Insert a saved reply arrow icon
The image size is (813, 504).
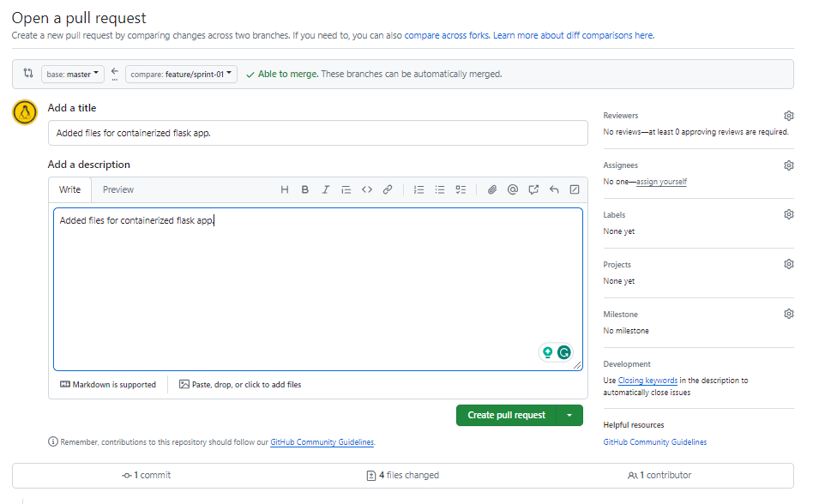[554, 189]
